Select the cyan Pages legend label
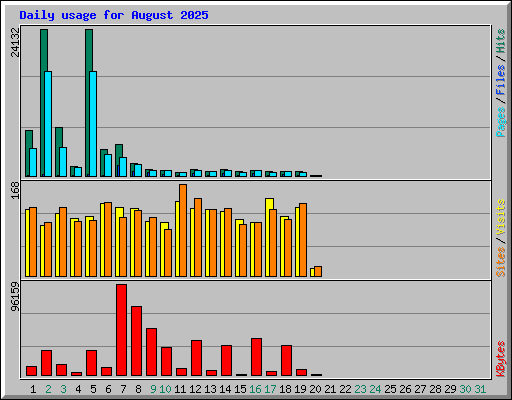The height and width of the screenshot is (400, 512). pos(501,122)
